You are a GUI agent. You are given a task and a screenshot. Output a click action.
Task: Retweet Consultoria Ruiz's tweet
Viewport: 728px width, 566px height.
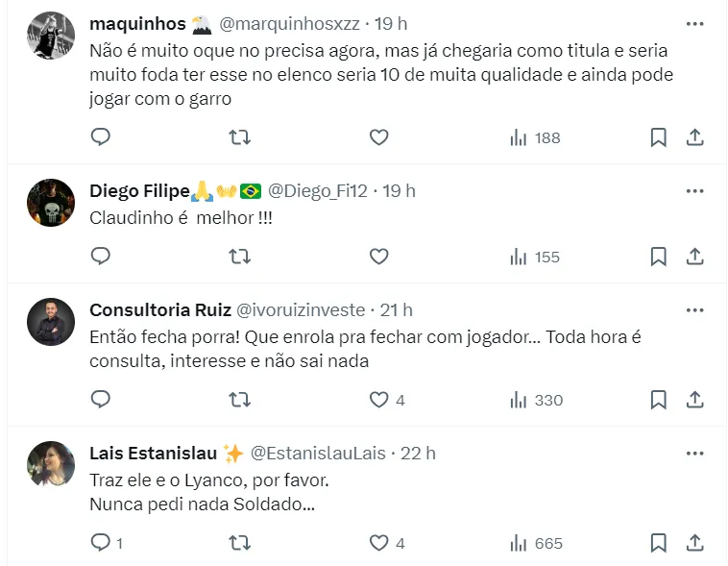coord(240,400)
